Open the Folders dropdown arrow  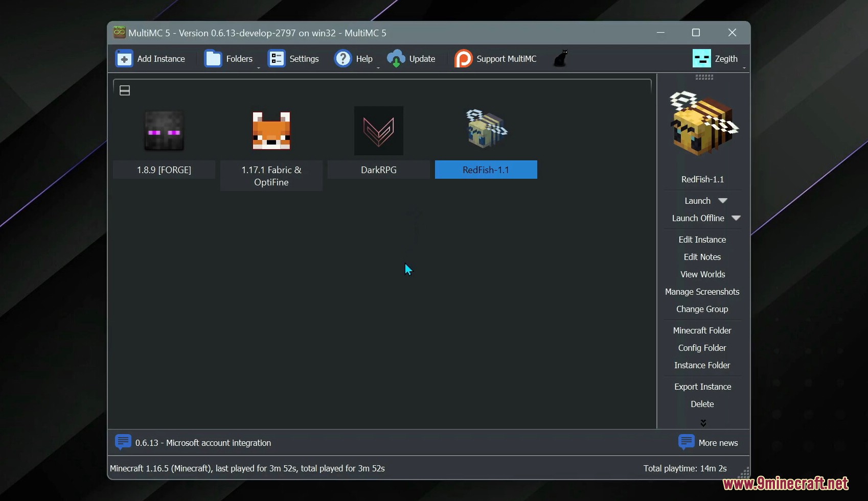pos(258,67)
